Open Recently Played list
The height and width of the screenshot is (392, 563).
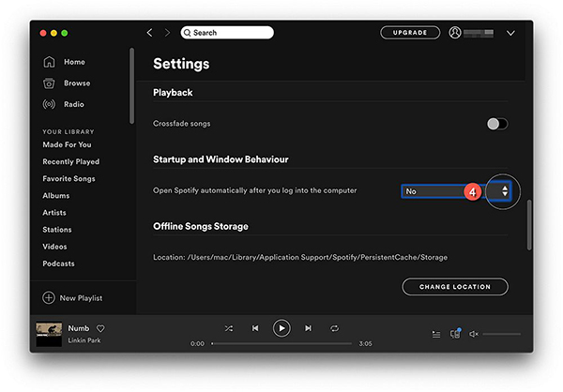click(x=71, y=161)
